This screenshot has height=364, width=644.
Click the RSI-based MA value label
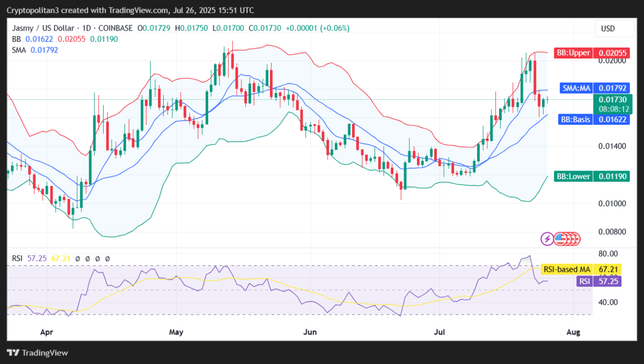[x=567, y=269]
